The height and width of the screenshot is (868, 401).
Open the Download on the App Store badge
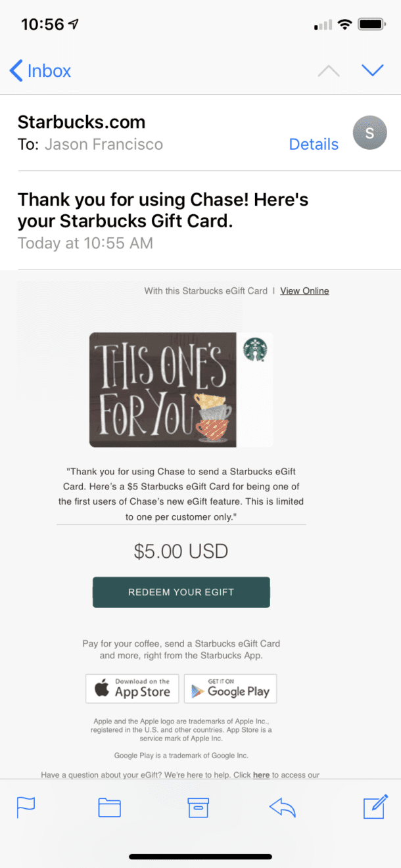click(x=132, y=689)
